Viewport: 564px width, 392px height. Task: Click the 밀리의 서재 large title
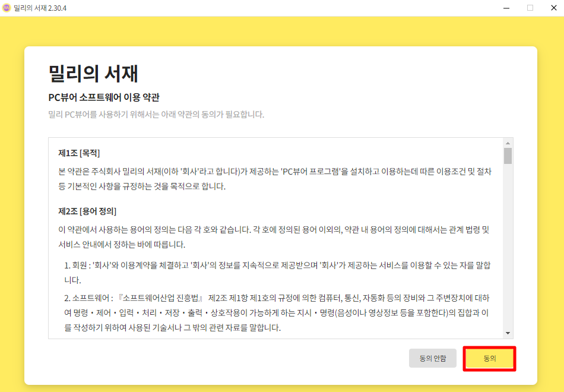(93, 74)
